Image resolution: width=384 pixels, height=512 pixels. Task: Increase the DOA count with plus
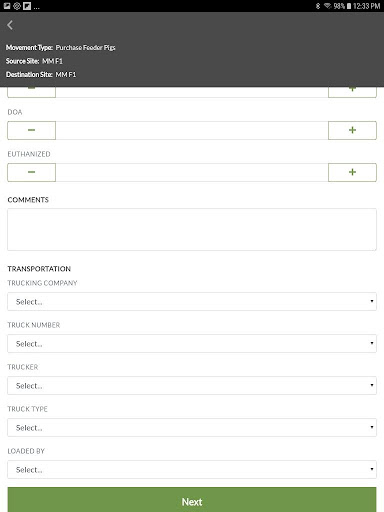click(x=352, y=130)
